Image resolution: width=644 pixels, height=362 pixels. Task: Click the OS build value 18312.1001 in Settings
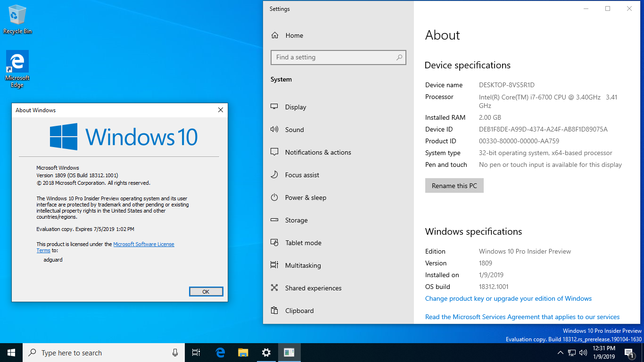494,287
